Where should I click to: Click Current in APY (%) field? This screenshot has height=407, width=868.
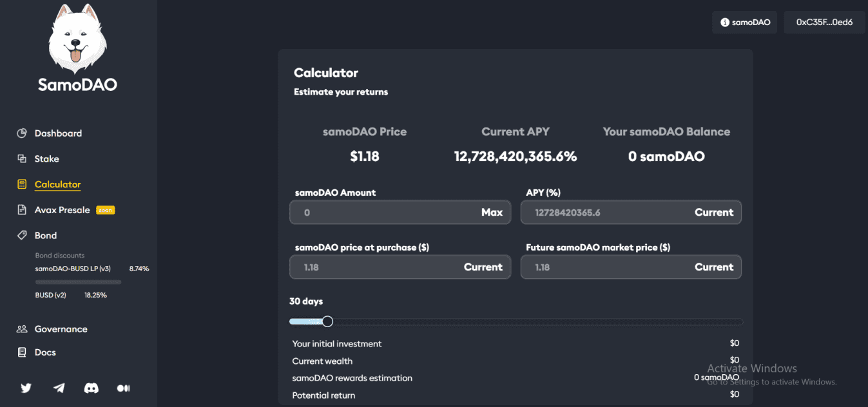714,213
